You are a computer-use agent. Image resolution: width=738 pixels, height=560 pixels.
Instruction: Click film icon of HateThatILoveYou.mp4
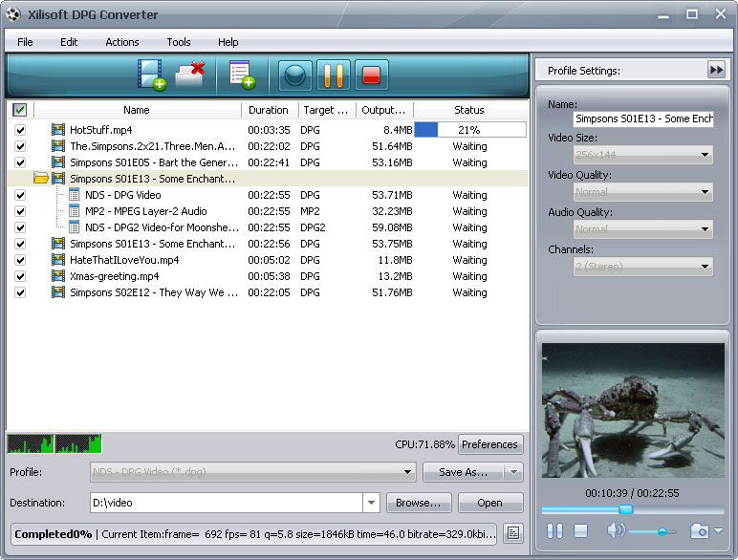[58, 260]
